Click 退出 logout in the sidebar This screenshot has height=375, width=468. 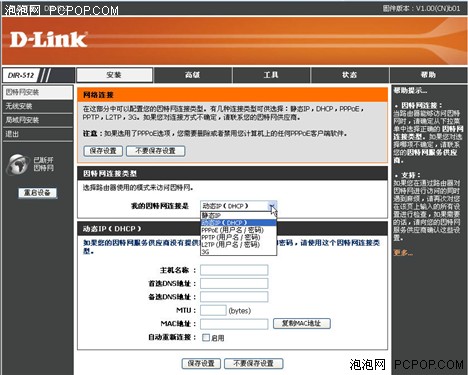tap(38, 134)
